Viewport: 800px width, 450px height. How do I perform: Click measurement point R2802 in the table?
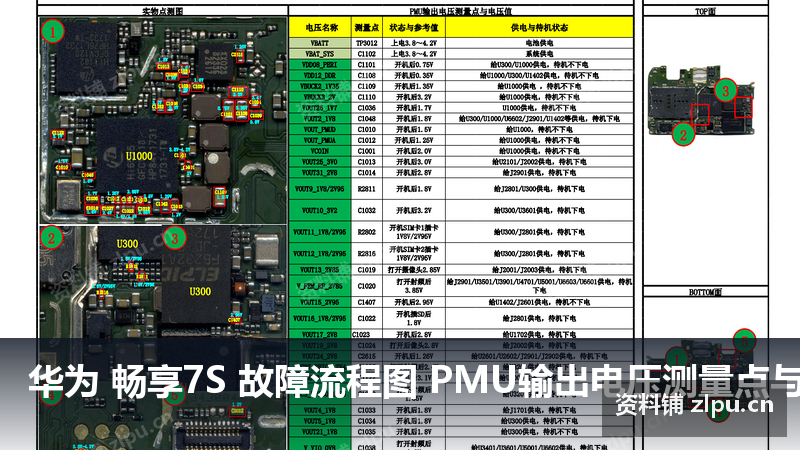366,232
